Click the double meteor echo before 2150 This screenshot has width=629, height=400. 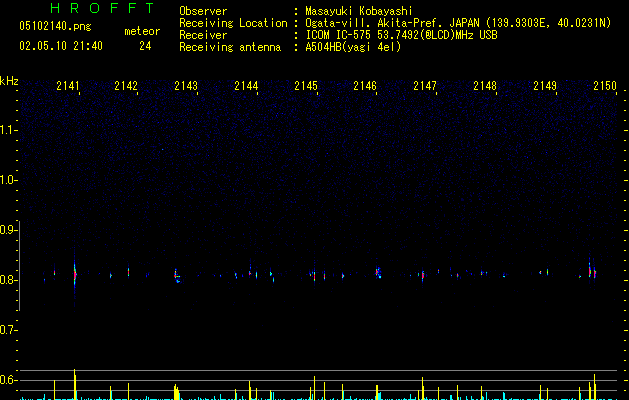coord(592,272)
